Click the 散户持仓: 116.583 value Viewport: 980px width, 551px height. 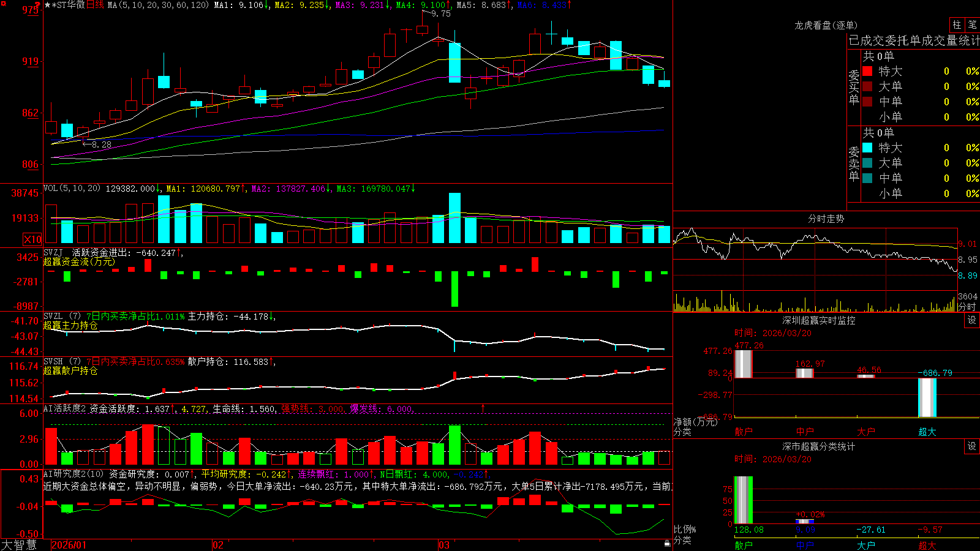pos(228,362)
